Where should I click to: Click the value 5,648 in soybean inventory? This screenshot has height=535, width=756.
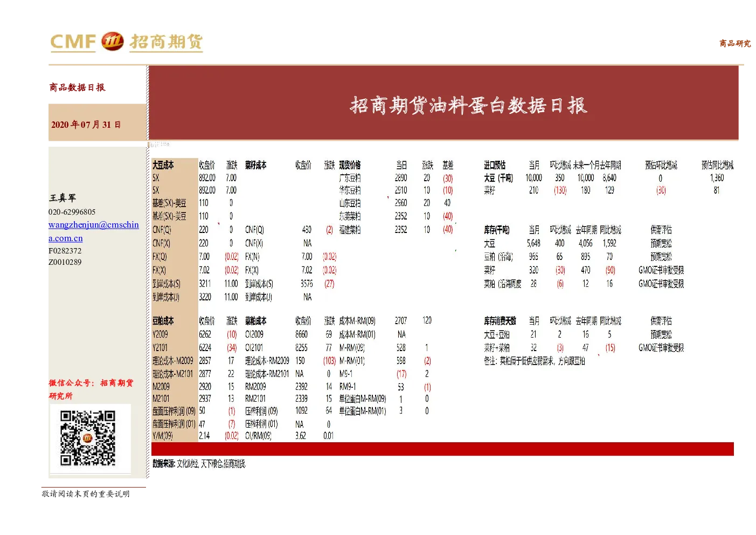(x=533, y=243)
